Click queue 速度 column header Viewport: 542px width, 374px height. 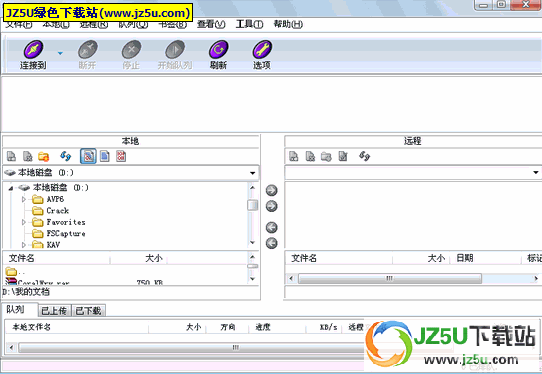pos(277,327)
